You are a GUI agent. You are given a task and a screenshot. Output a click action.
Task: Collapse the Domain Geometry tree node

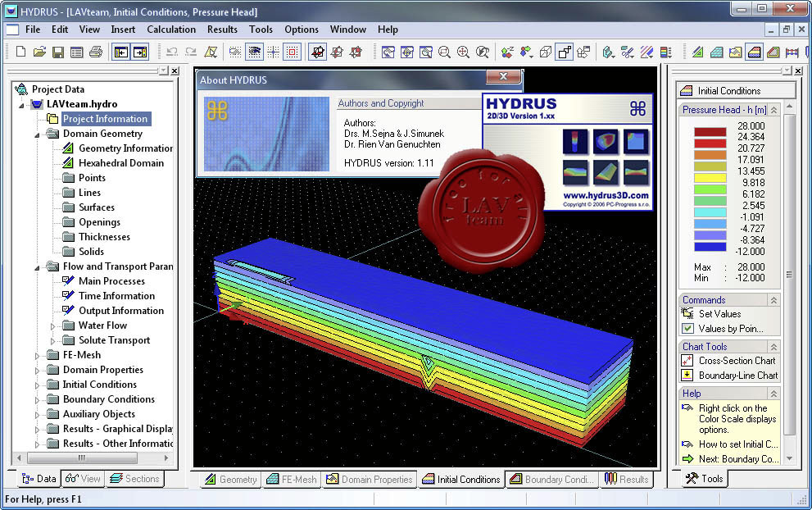pyautogui.click(x=37, y=134)
